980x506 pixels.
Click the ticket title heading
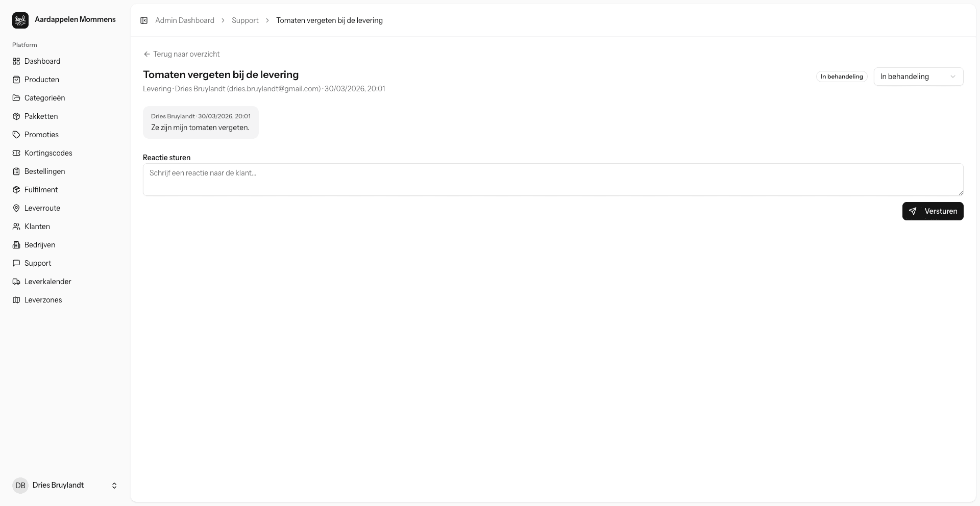221,74
